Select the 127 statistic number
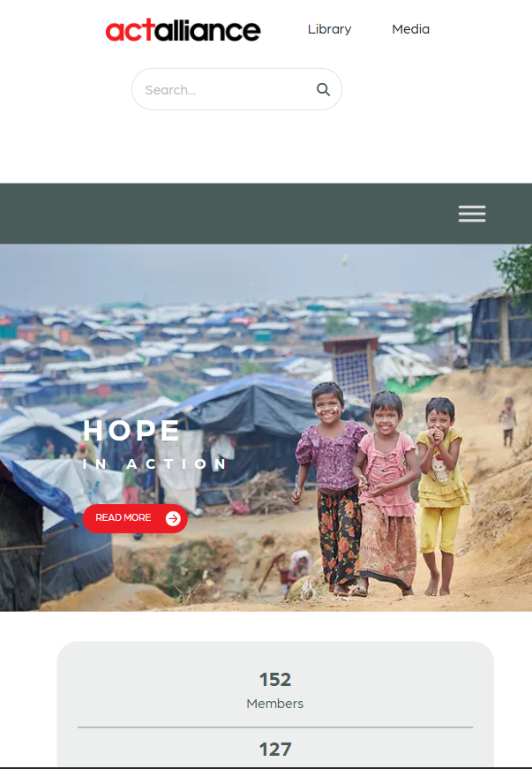Image resolution: width=532 pixels, height=769 pixels. point(274,750)
